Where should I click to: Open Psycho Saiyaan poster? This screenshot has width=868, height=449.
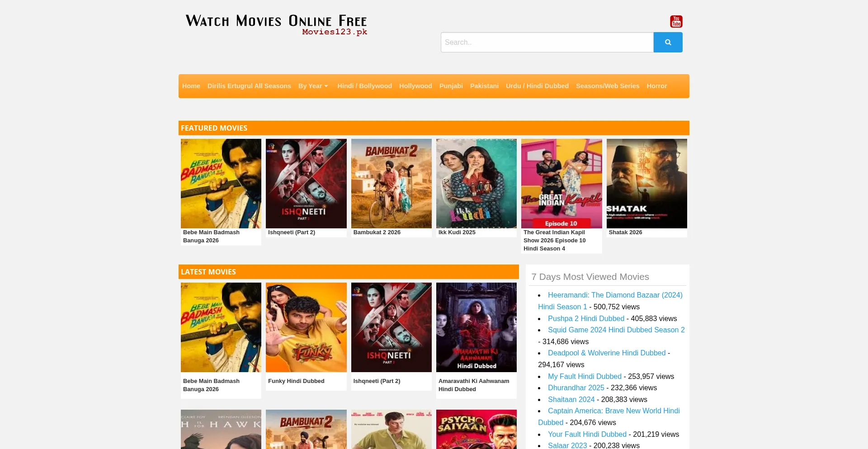click(476, 429)
